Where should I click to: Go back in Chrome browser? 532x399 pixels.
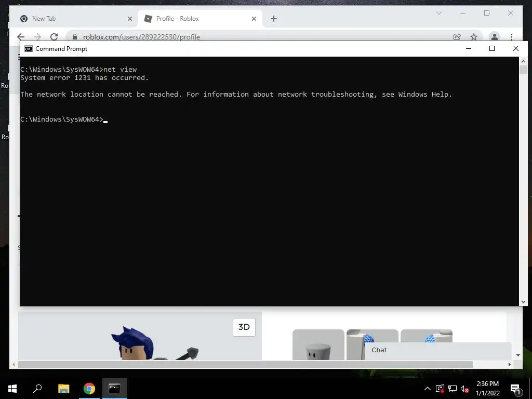21,37
